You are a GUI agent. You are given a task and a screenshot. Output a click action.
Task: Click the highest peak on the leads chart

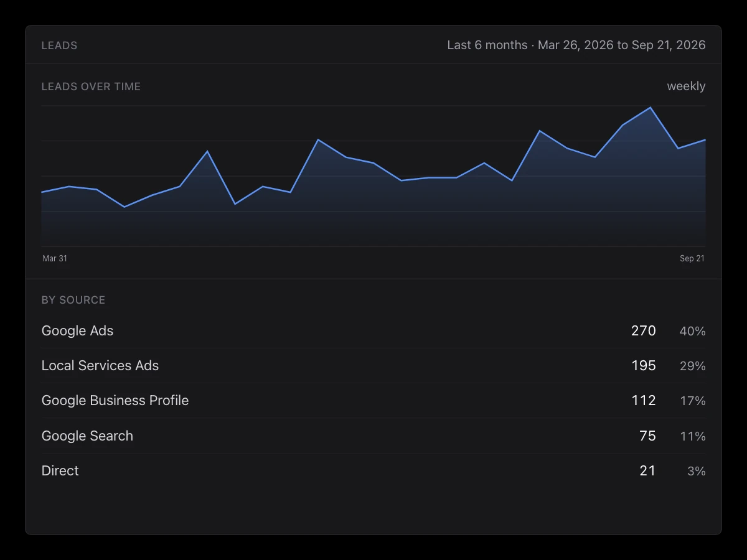click(x=651, y=108)
